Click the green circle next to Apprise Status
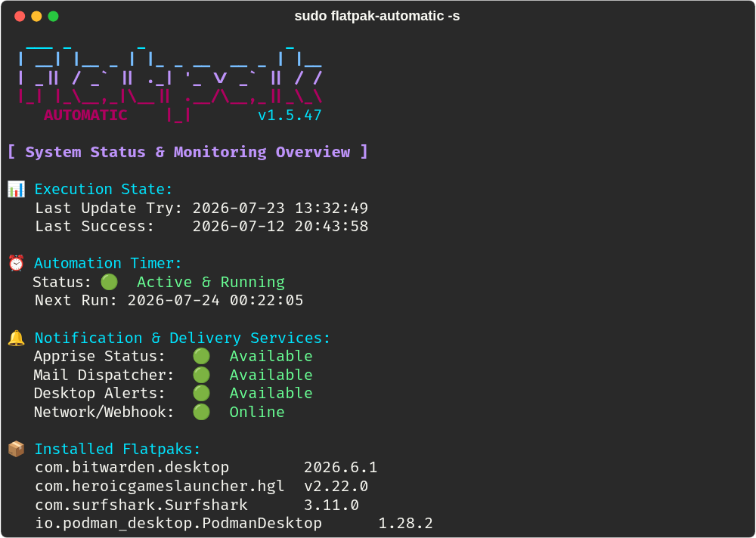The image size is (756, 538). pos(202,356)
